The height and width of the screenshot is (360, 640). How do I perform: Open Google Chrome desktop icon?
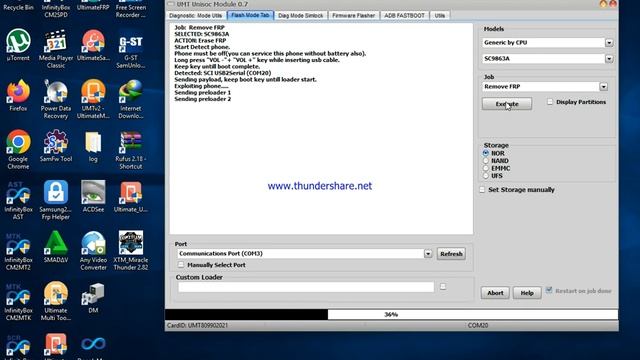(x=18, y=149)
